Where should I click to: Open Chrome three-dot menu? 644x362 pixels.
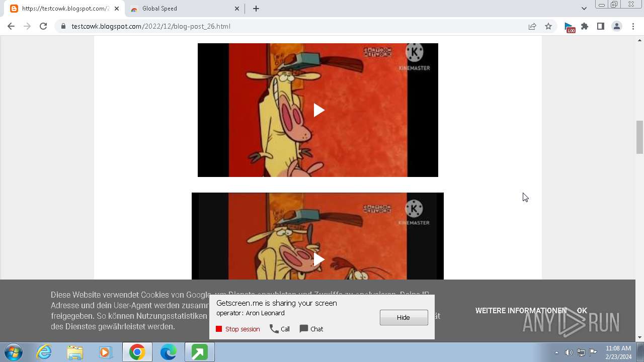(633, 26)
